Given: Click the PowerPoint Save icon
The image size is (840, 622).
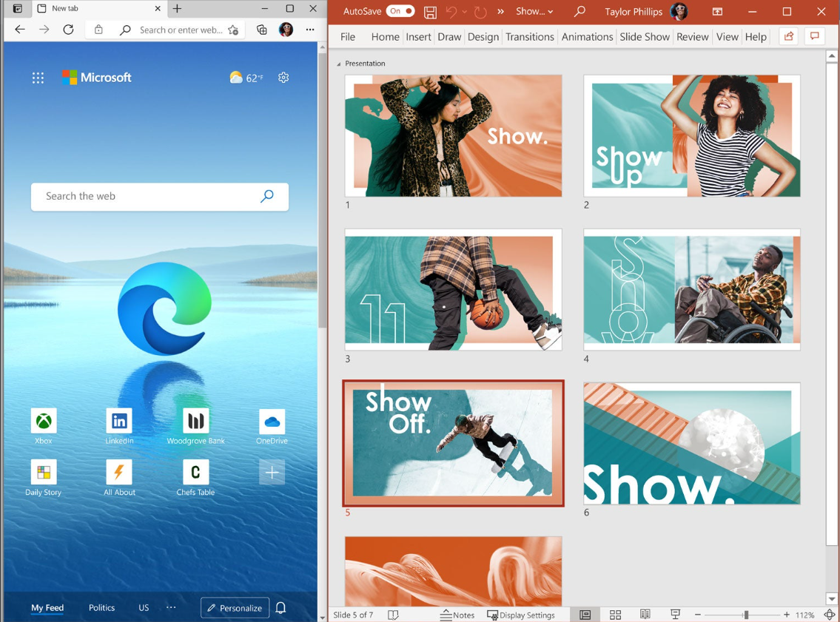Looking at the screenshot, I should point(430,12).
